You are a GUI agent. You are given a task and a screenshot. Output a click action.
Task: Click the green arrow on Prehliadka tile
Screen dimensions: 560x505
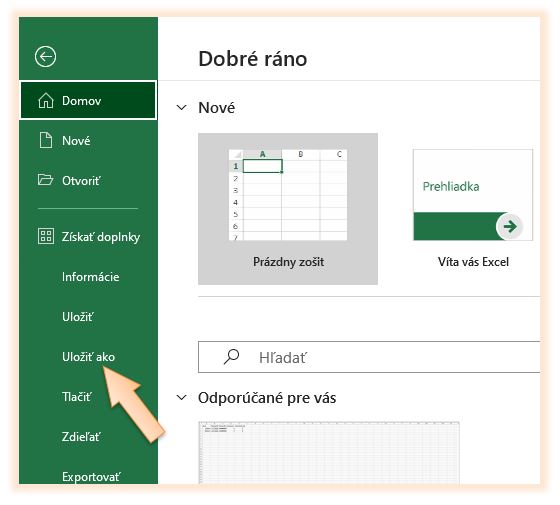tap(510, 226)
